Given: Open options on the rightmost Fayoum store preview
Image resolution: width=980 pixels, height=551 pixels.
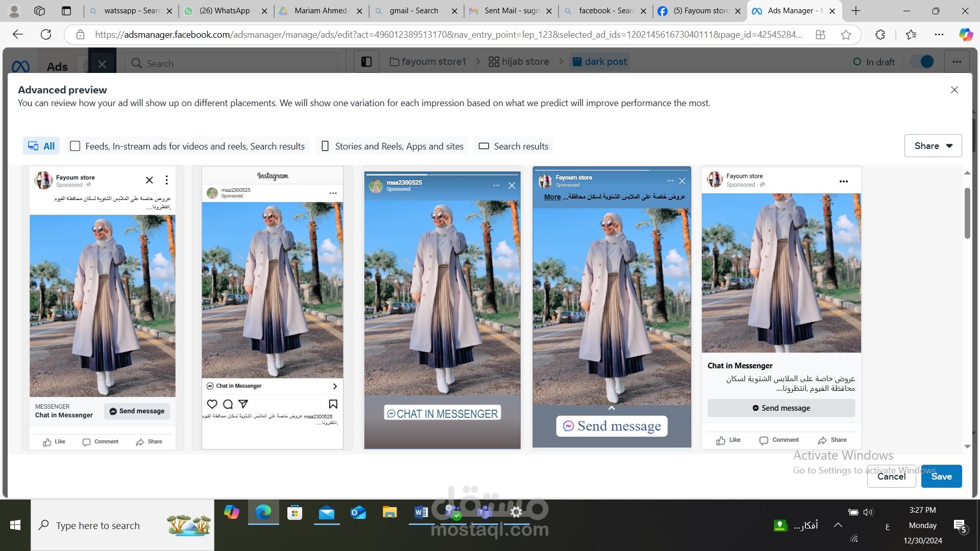Looking at the screenshot, I should [844, 181].
